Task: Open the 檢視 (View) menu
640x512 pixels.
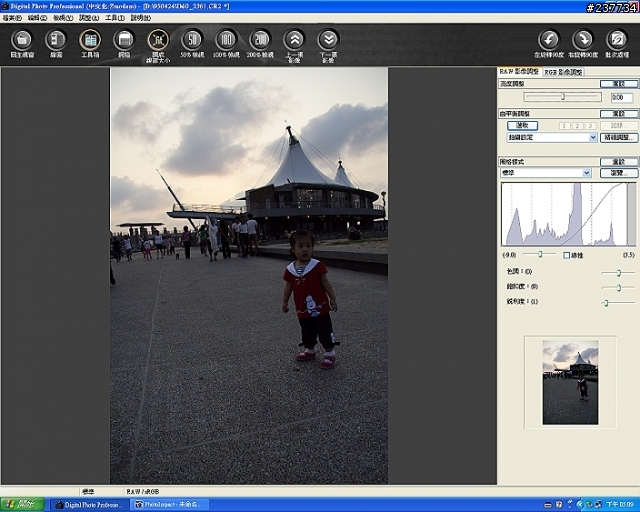Action: point(63,18)
